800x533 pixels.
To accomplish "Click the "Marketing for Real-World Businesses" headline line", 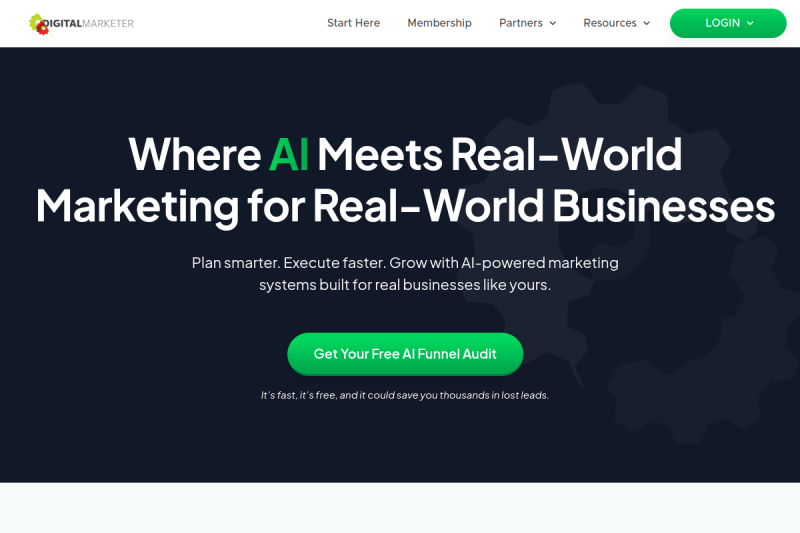I will point(405,206).
